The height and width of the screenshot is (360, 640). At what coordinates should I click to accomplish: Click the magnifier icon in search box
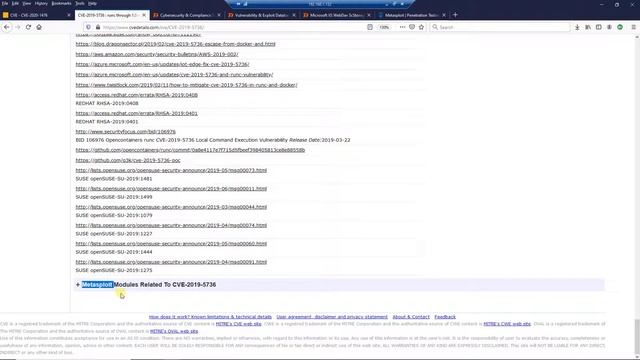[435, 27]
